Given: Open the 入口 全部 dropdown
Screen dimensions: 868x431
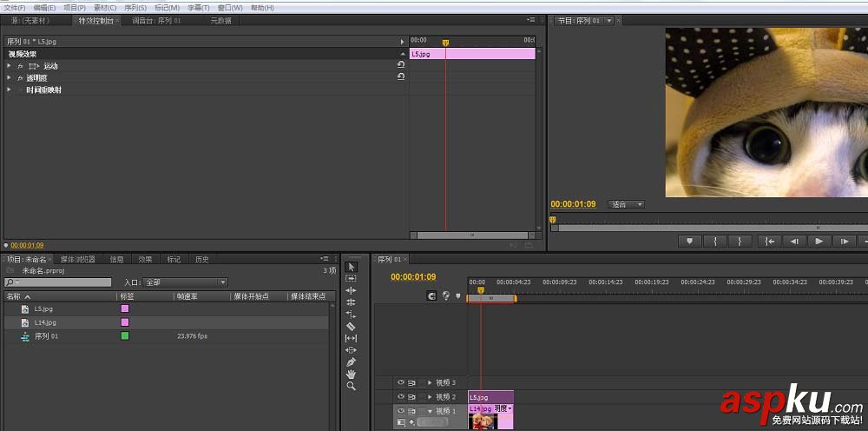Looking at the screenshot, I should (x=185, y=282).
